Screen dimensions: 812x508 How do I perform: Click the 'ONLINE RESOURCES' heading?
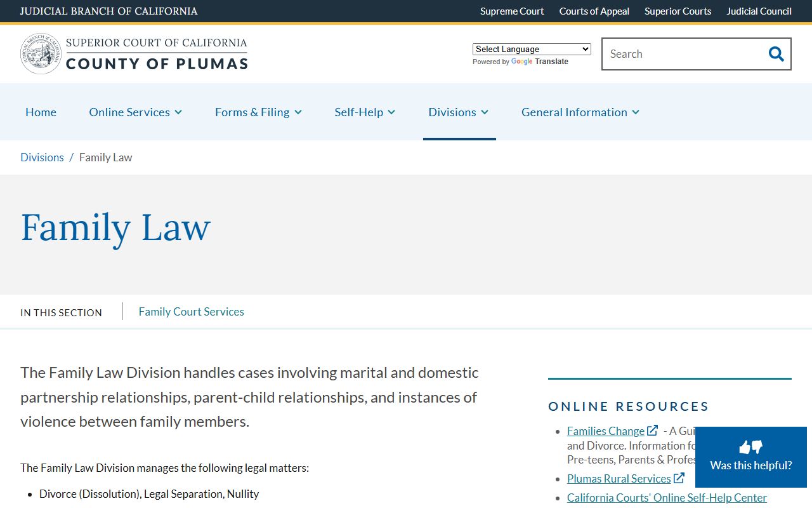click(x=628, y=406)
